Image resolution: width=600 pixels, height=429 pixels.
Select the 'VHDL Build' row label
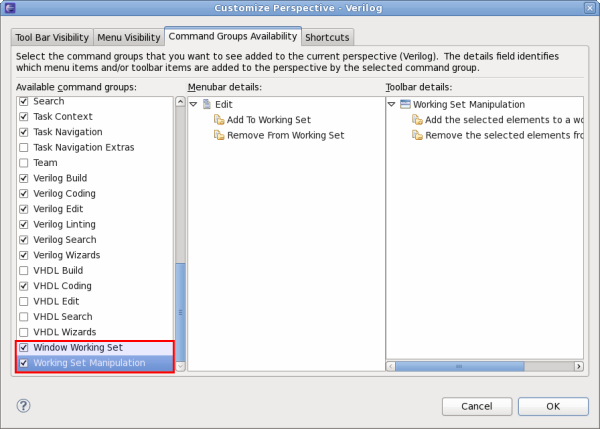click(x=58, y=271)
